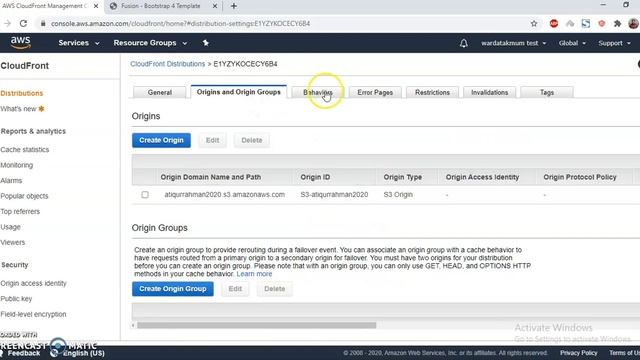Close the AWS CloudFront Management tab

[x=96, y=6]
